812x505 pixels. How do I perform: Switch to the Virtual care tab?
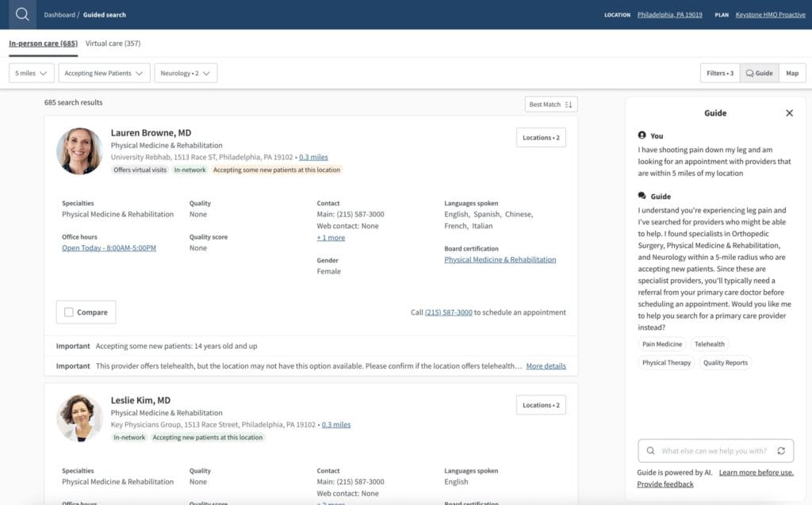113,44
